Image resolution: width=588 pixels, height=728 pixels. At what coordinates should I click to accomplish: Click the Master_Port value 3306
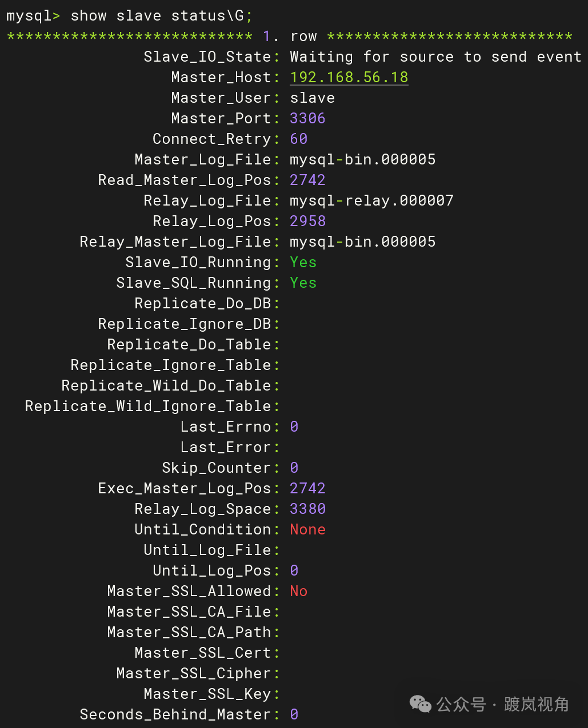point(307,118)
